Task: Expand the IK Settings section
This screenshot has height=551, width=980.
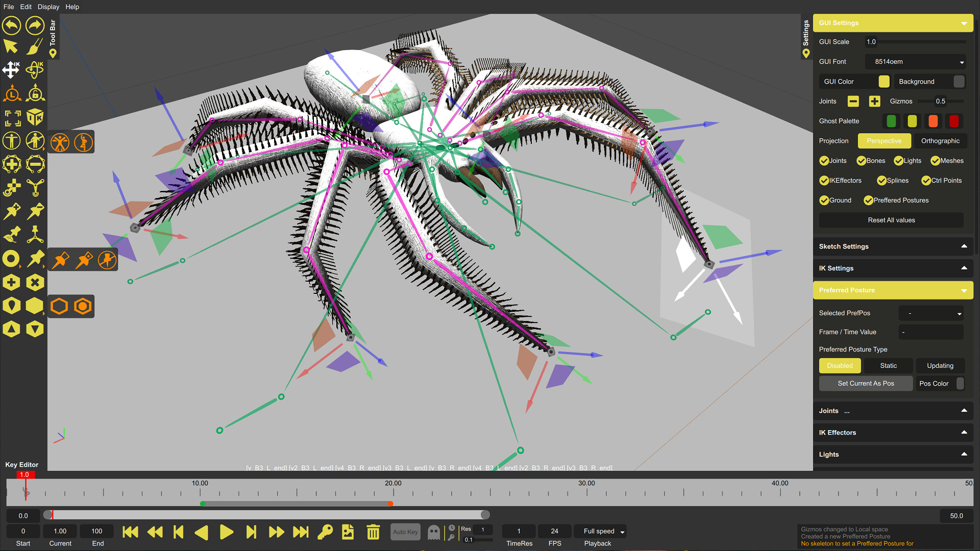Action: click(964, 268)
